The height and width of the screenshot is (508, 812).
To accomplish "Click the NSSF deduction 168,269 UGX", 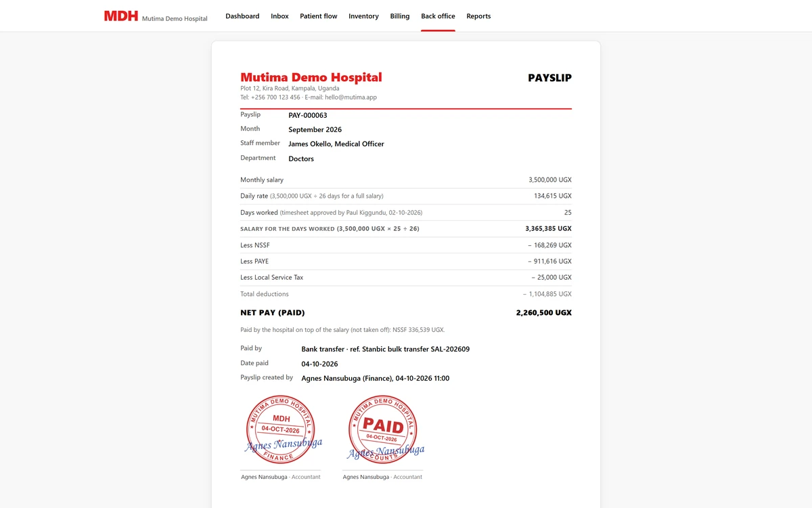I will tap(549, 245).
